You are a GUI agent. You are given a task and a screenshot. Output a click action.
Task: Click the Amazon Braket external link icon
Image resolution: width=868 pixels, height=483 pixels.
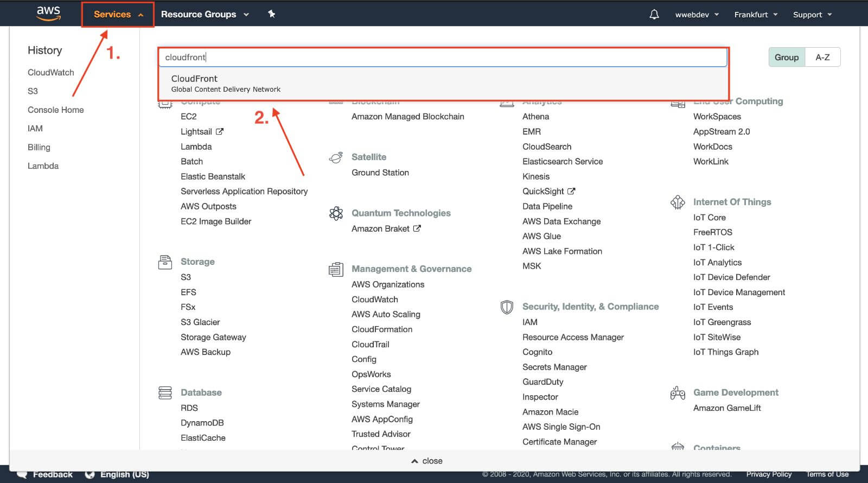pyautogui.click(x=417, y=228)
